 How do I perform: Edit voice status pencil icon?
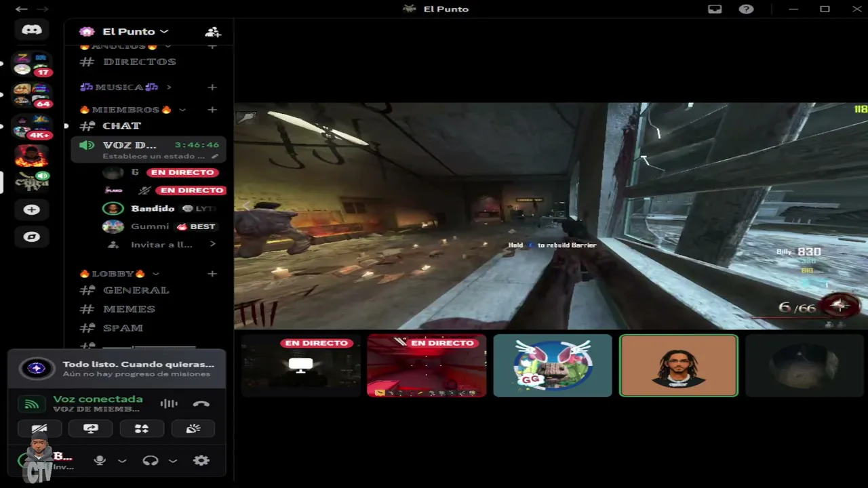pos(215,157)
